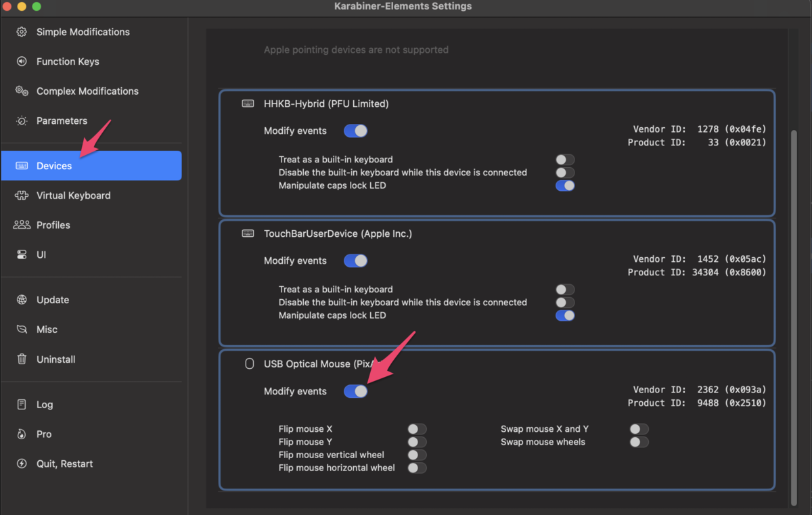Toggle Modify events for USB Optical Mouse
The height and width of the screenshot is (515, 812).
tap(356, 391)
